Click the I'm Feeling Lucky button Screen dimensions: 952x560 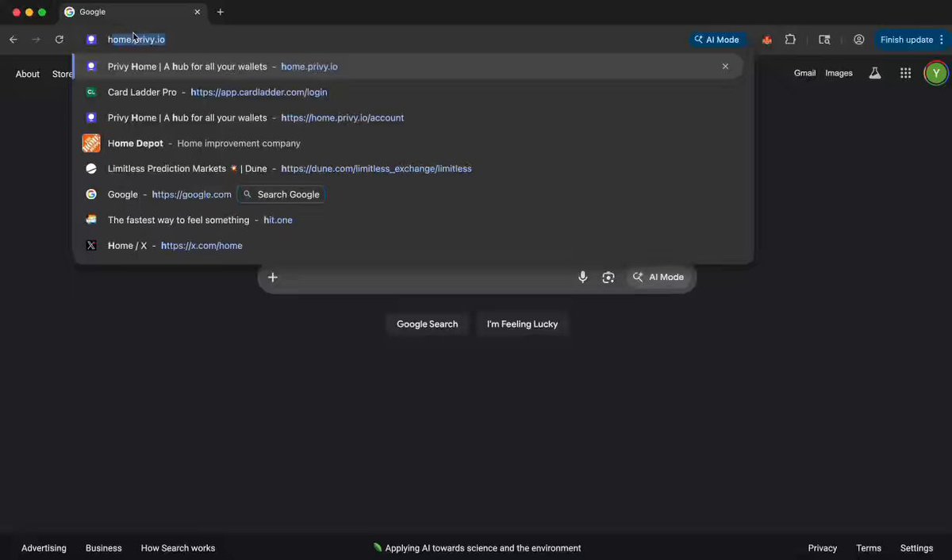point(522,324)
